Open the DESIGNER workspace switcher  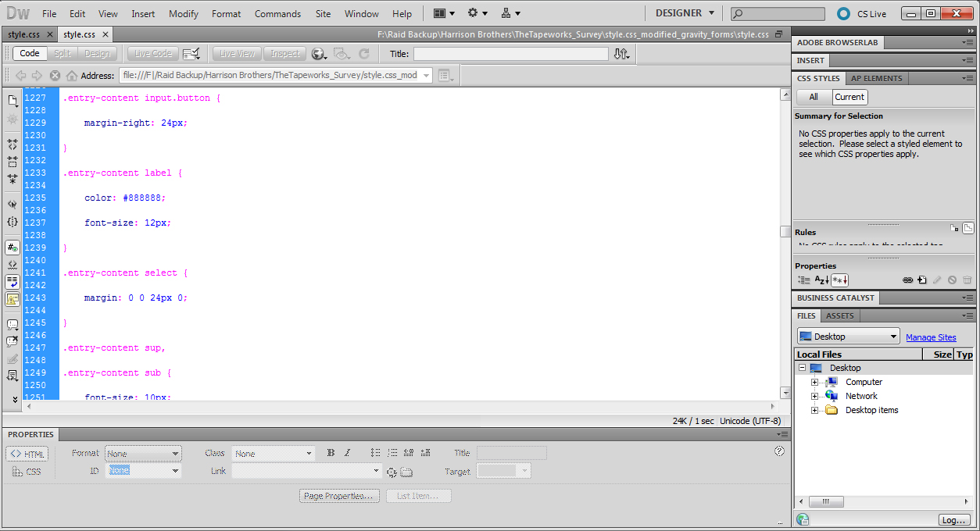coord(685,13)
